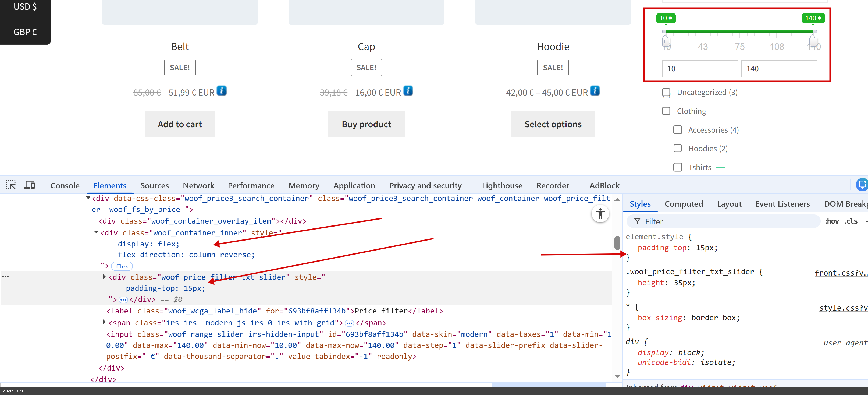Click Select options for Hoodie
This screenshot has width=868, height=395.
point(553,124)
